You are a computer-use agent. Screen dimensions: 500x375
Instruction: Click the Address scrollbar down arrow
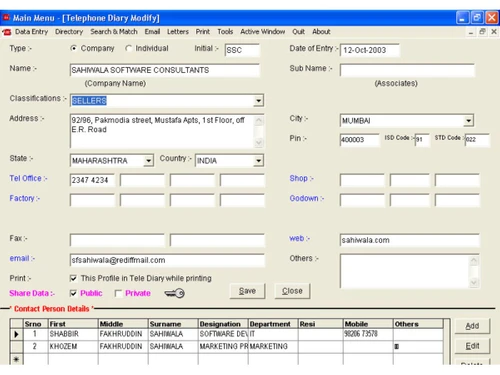(259, 143)
